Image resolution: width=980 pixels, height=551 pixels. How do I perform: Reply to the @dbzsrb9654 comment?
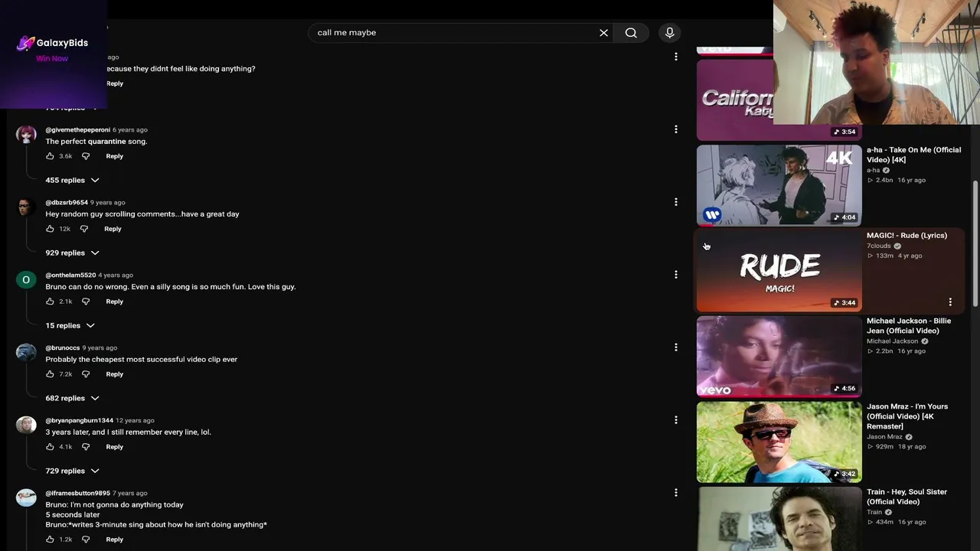pos(113,229)
